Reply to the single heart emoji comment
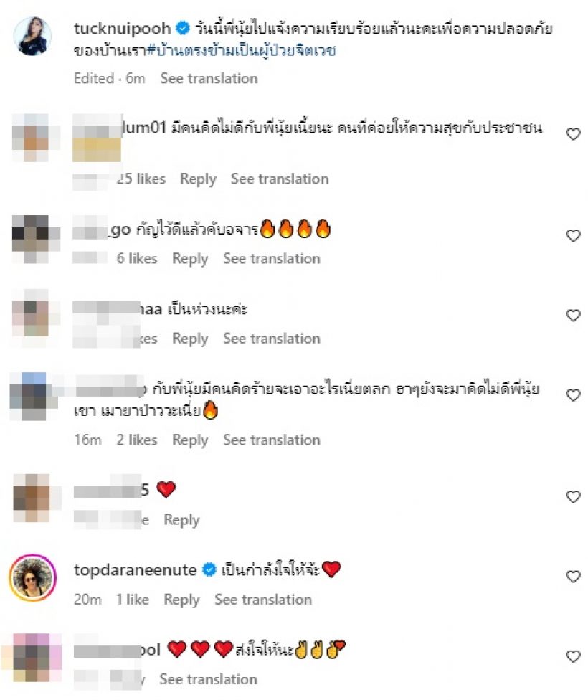The width and height of the screenshot is (588, 700). coord(181,520)
